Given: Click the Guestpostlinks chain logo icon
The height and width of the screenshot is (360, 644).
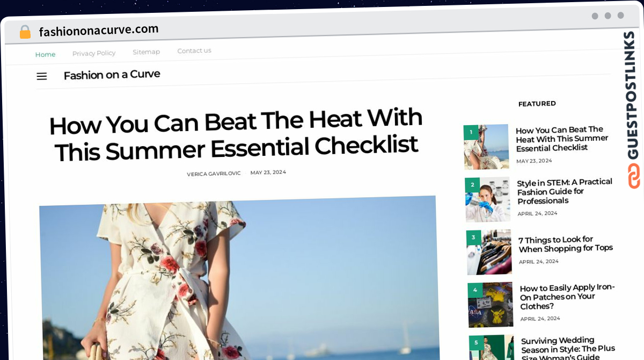Looking at the screenshot, I should click(634, 176).
